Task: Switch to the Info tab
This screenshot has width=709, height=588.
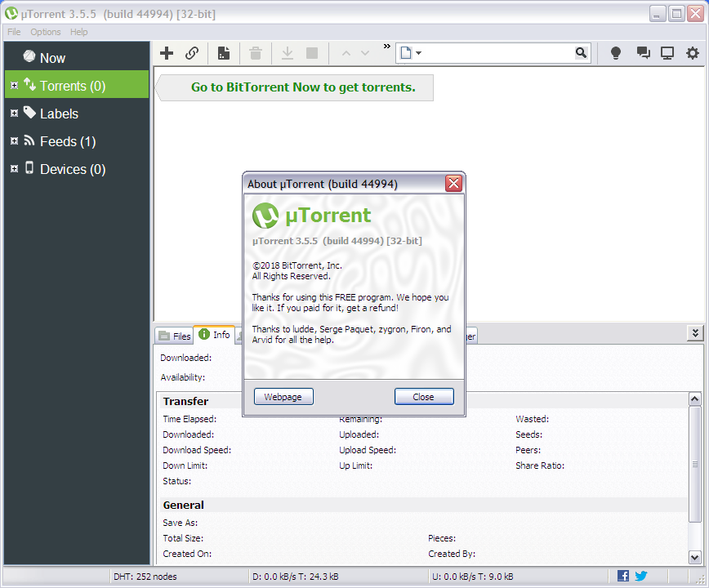Action: [x=214, y=335]
